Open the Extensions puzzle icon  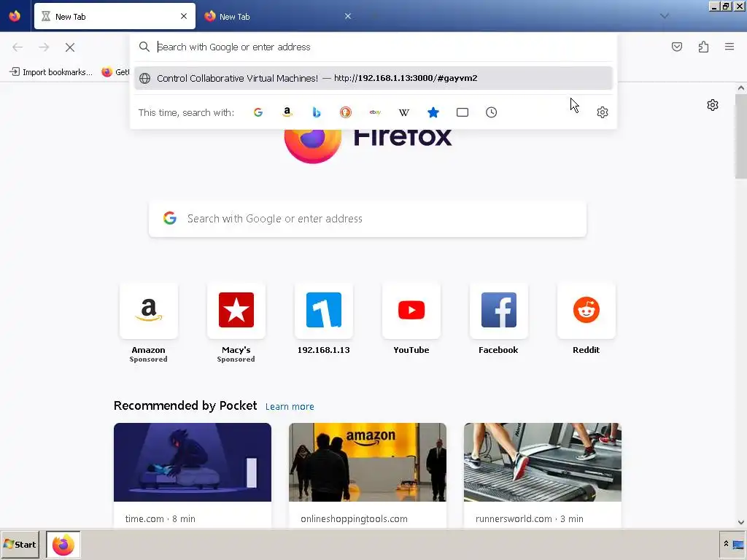coord(703,47)
